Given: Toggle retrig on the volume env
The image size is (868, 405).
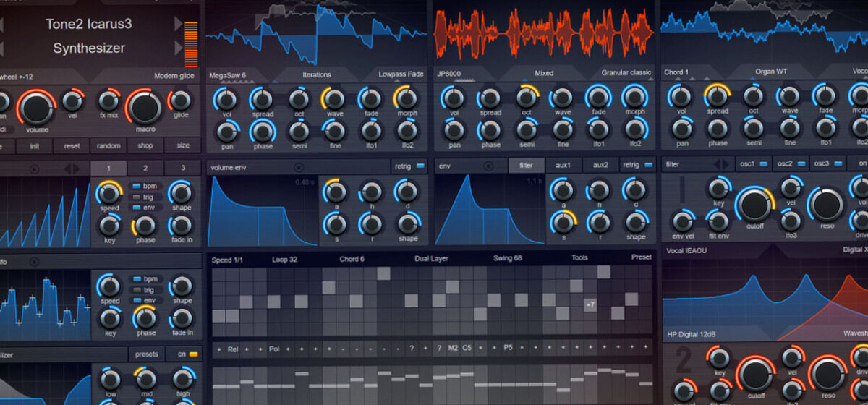Looking at the screenshot, I should [x=411, y=166].
